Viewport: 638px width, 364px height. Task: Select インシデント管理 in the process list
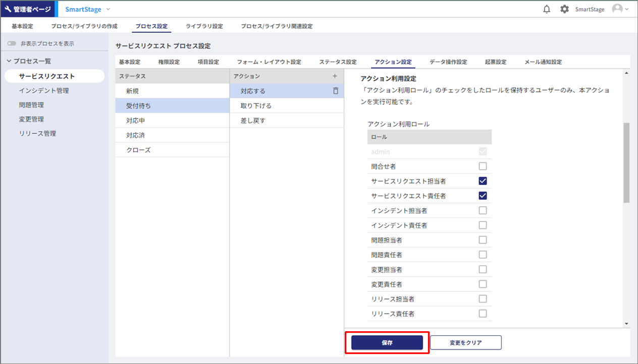pos(44,91)
